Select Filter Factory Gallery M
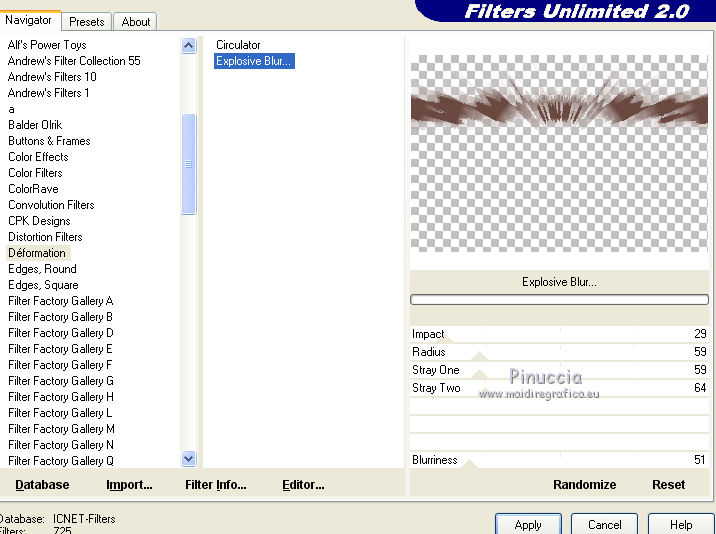This screenshot has width=716, height=534. (x=61, y=428)
